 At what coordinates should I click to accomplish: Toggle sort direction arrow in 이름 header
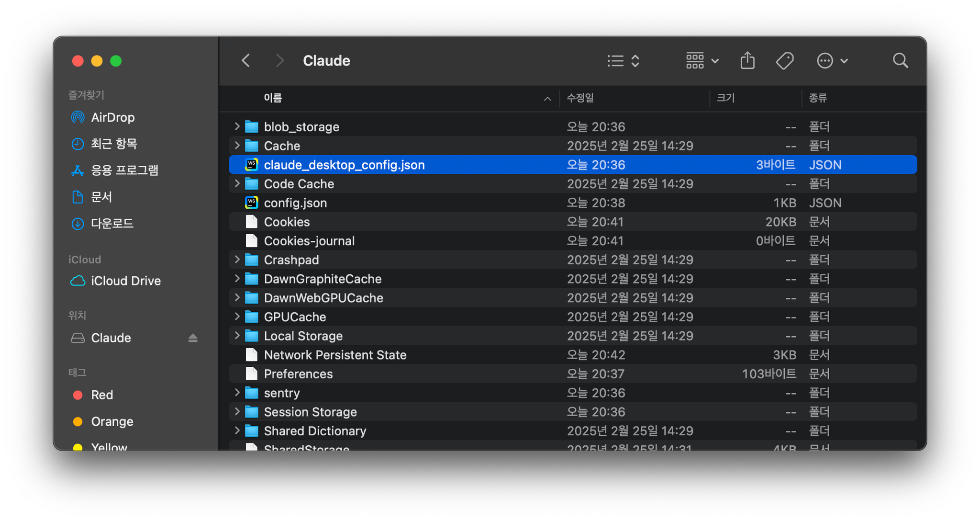[547, 99]
